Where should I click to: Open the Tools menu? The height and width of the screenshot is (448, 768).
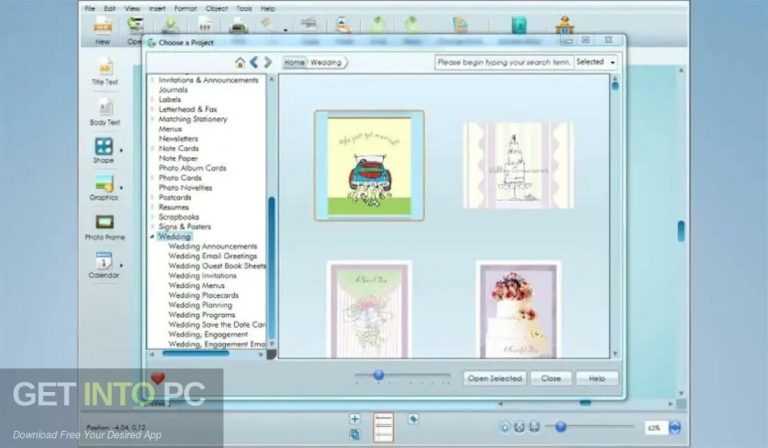244,8
